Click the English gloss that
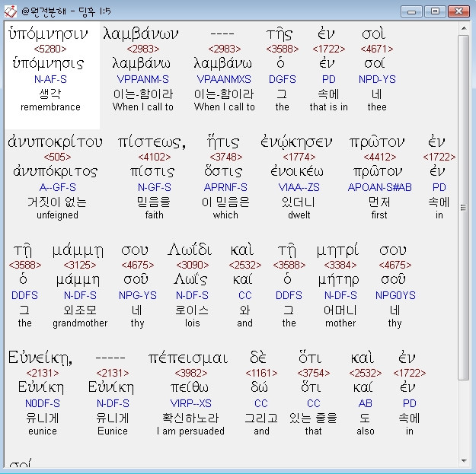The height and width of the screenshot is (474, 476). click(x=313, y=431)
